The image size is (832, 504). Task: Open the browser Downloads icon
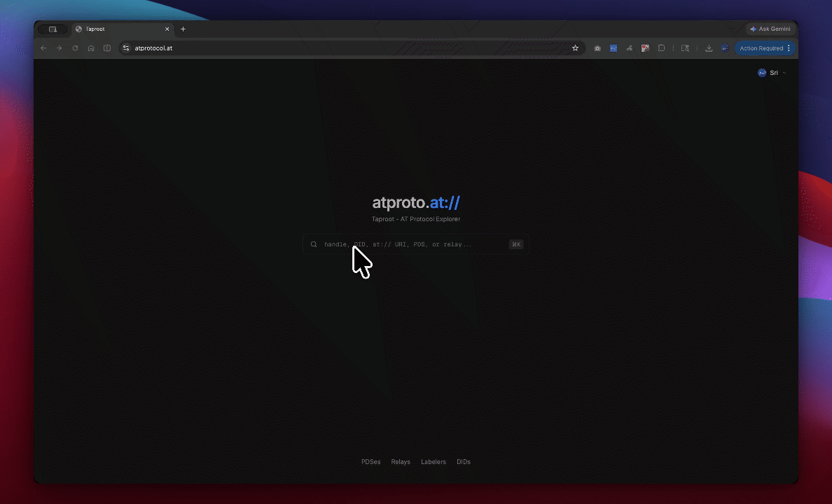pyautogui.click(x=709, y=48)
